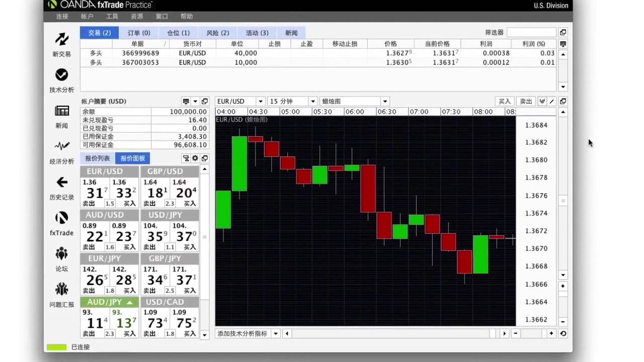Select the USD/CAD quote tile header
Screen dimensions: 644x362
[170, 302]
